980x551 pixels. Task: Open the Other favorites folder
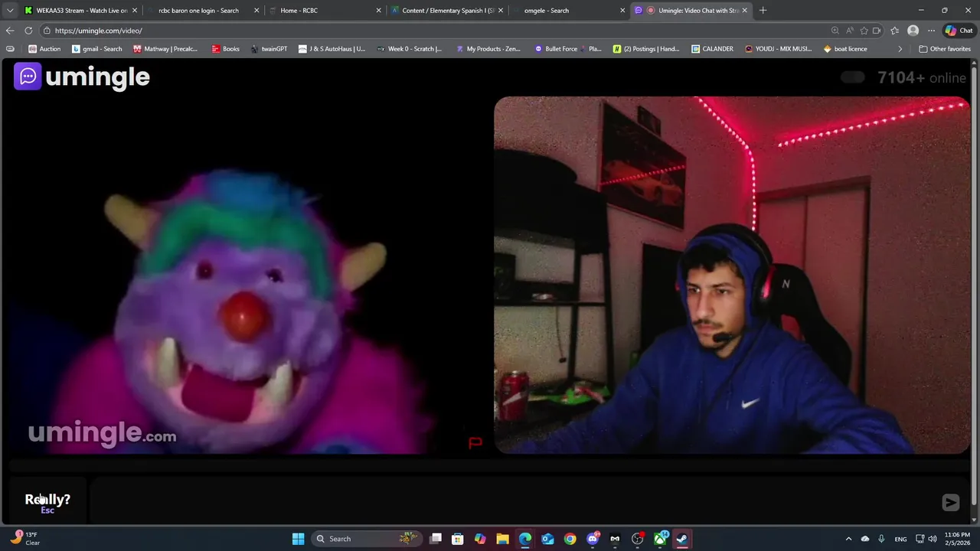pyautogui.click(x=944, y=49)
